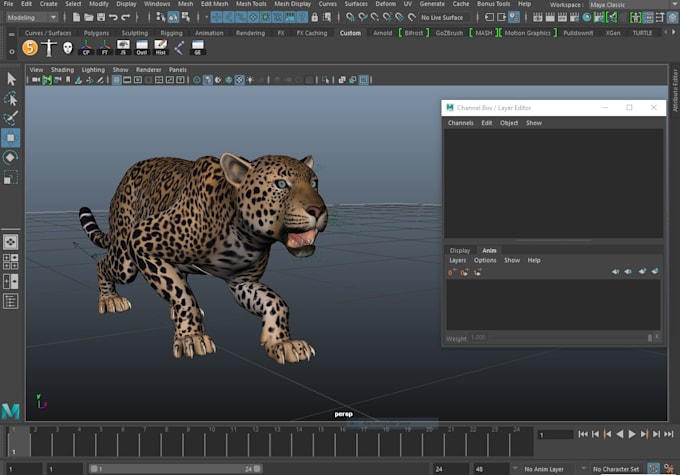The width and height of the screenshot is (680, 475).
Task: Click the GE shelf button
Action: click(x=198, y=47)
